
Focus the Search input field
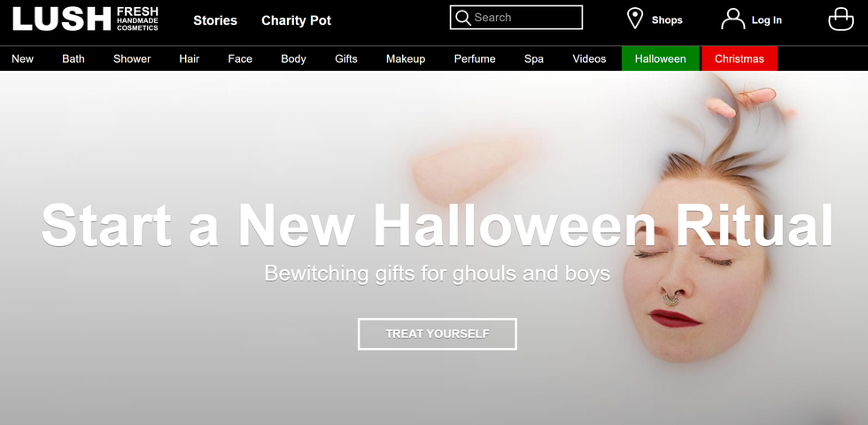(x=515, y=18)
